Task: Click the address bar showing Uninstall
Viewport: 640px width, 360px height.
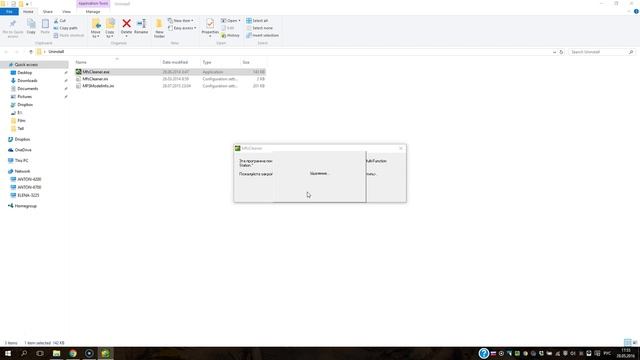Action: (x=294, y=52)
